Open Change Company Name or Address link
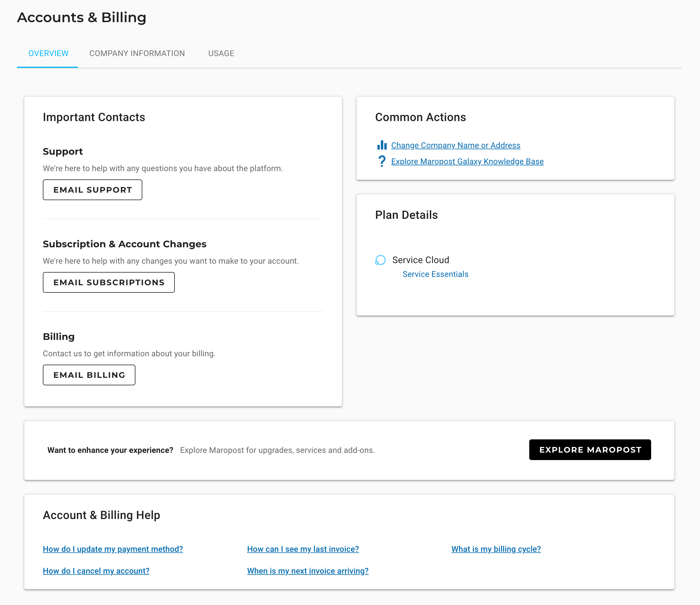 point(455,145)
